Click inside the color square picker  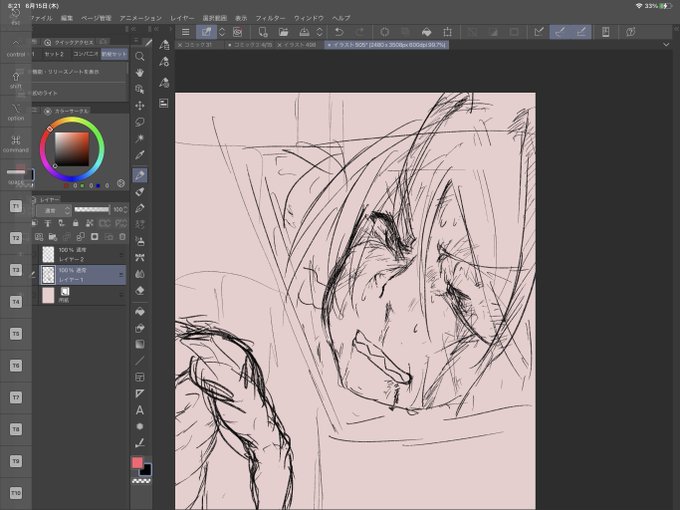click(72, 149)
